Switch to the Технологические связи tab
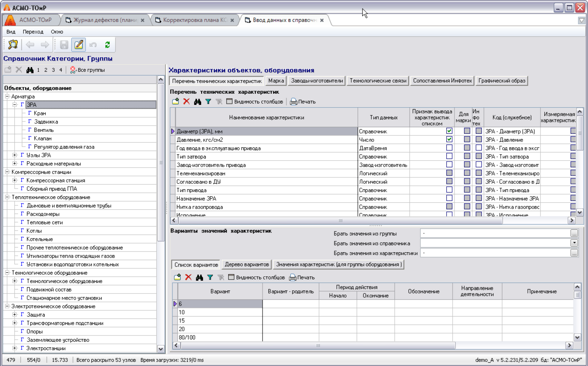The width and height of the screenshot is (588, 366). (x=378, y=81)
